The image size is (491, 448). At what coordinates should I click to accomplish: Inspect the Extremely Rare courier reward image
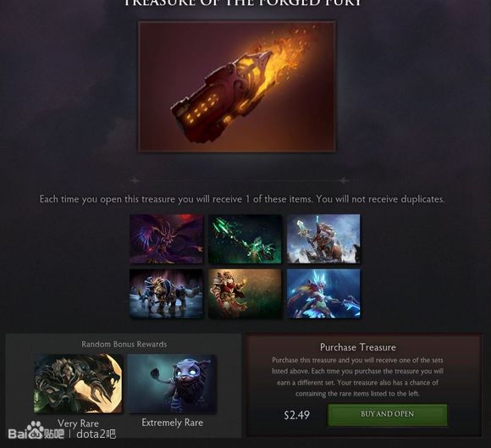172,384
